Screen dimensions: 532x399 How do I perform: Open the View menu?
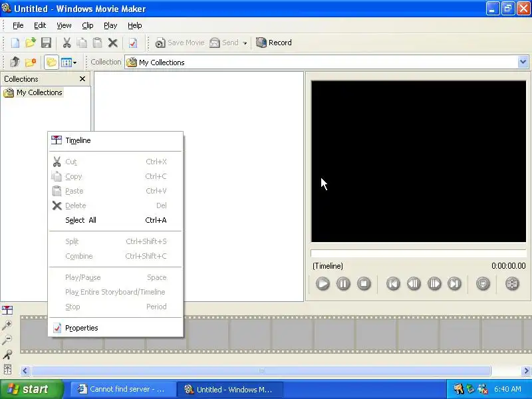tap(64, 25)
